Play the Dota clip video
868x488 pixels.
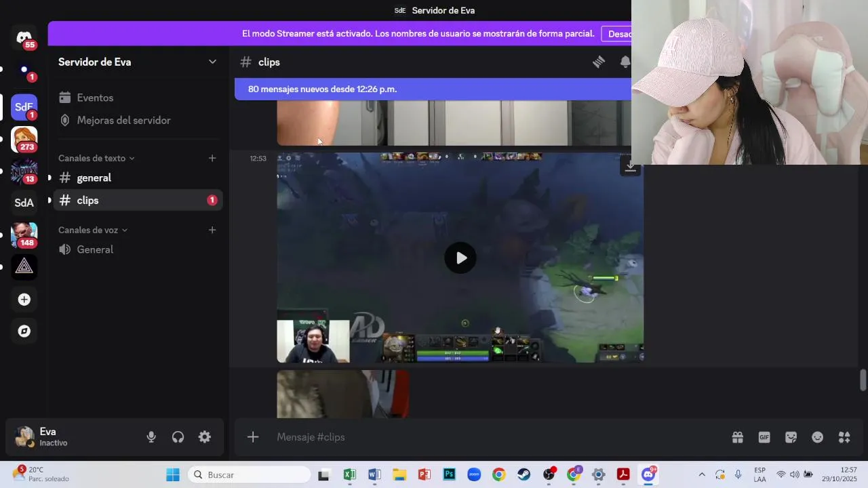(x=460, y=258)
